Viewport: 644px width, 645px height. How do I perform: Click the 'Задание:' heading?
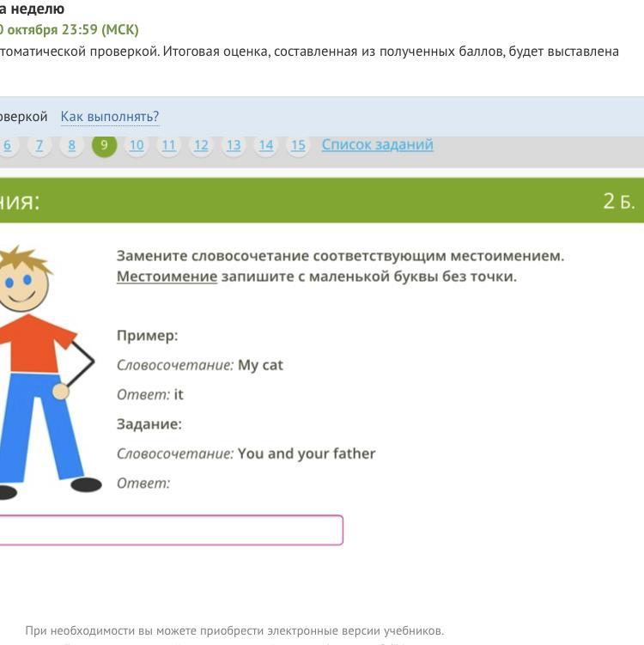(149, 424)
